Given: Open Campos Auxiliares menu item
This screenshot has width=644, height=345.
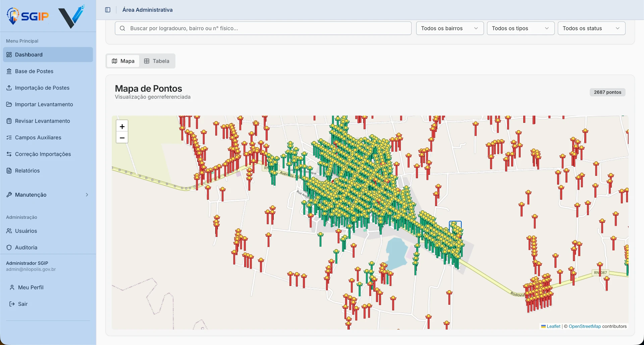Looking at the screenshot, I should point(48,138).
